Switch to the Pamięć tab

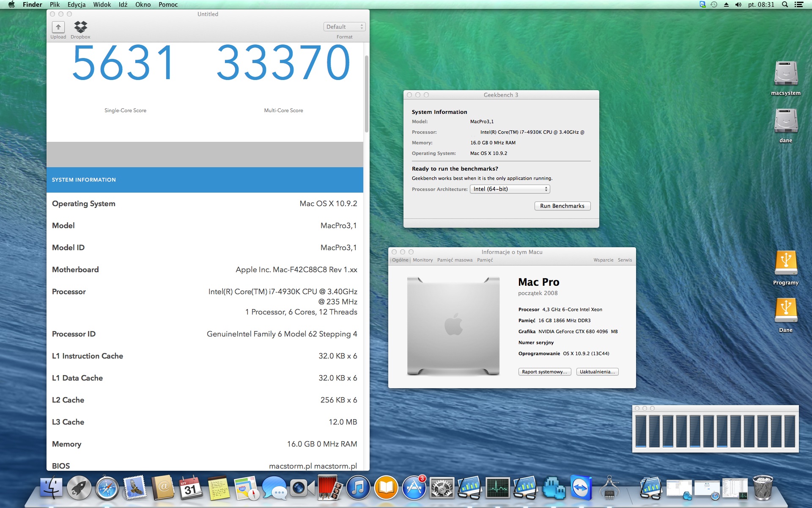click(x=485, y=260)
